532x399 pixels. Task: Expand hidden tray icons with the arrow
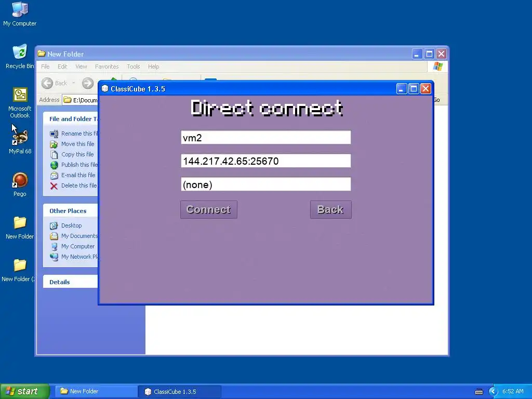click(493, 392)
